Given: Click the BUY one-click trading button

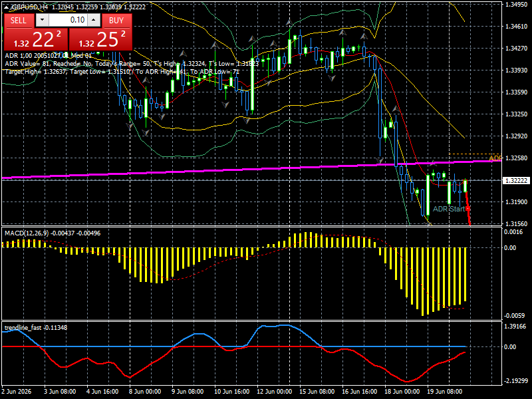Looking at the screenshot, I should 117,21.
